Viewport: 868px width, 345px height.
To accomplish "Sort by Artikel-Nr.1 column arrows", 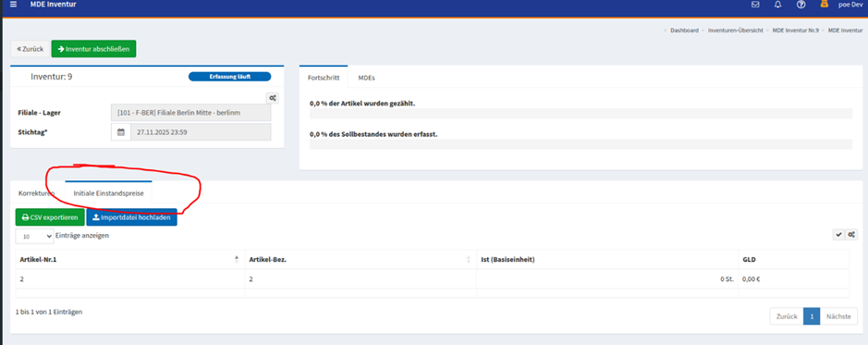I will coord(237,259).
